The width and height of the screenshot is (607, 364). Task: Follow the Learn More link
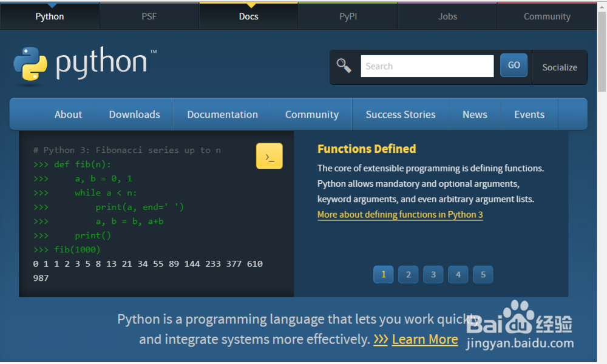[425, 339]
